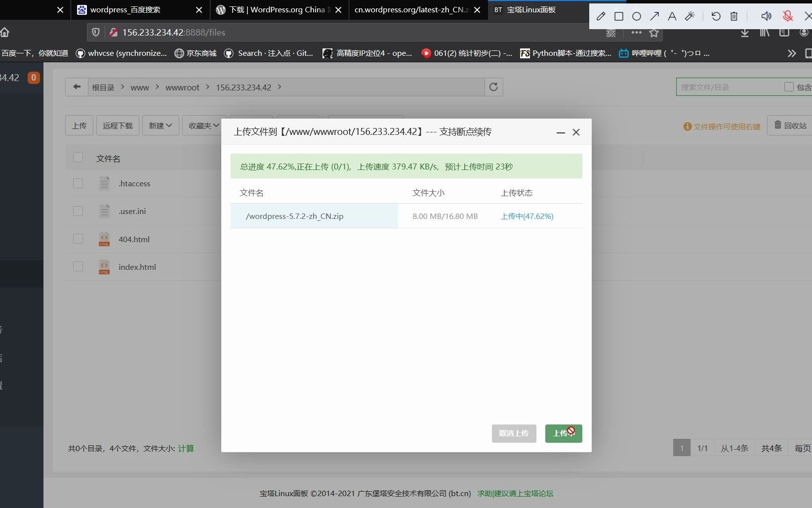Screen dimensions: 812x508
Task: Click the 计算 file size link
Action: [186, 448]
